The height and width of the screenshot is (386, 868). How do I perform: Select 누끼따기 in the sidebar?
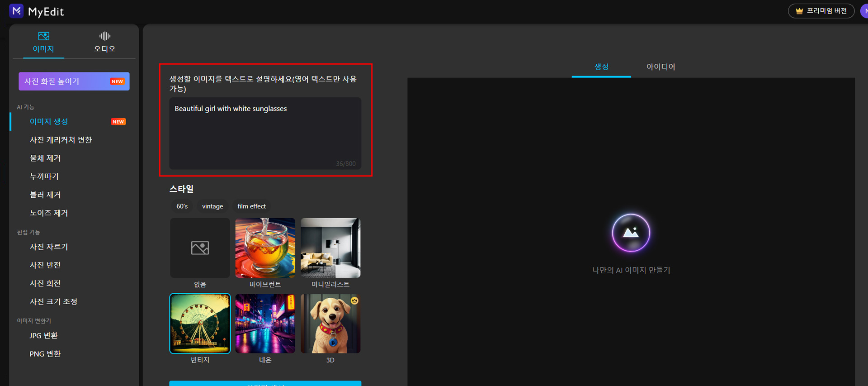pos(44,176)
